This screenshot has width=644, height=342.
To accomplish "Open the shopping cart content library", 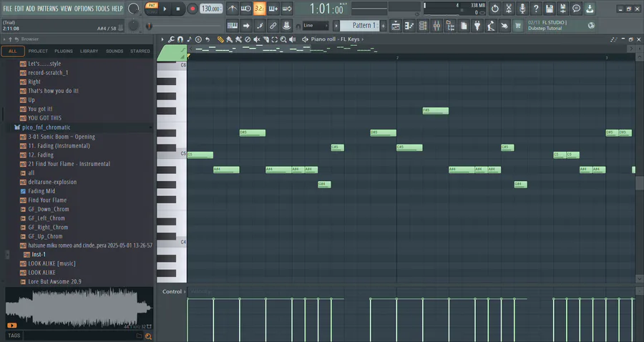I will tap(518, 26).
